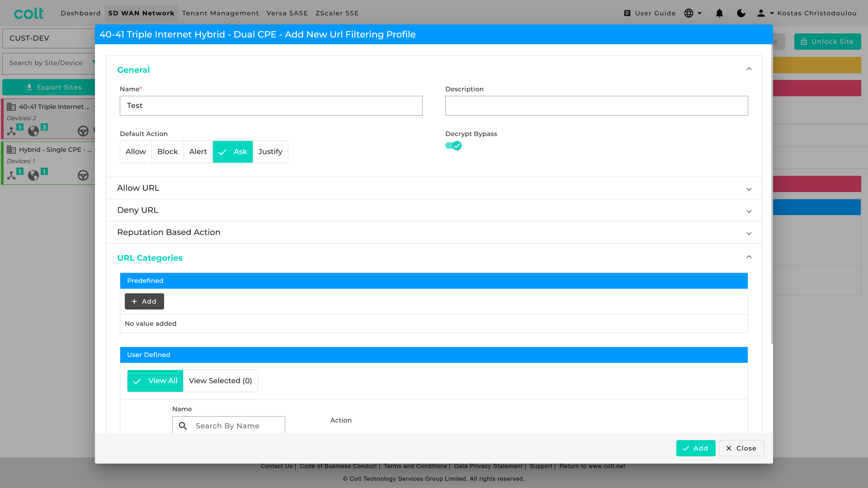Screen dimensions: 868x488
Task: Click the Predefined header bar
Action: pyautogui.click(x=434, y=281)
